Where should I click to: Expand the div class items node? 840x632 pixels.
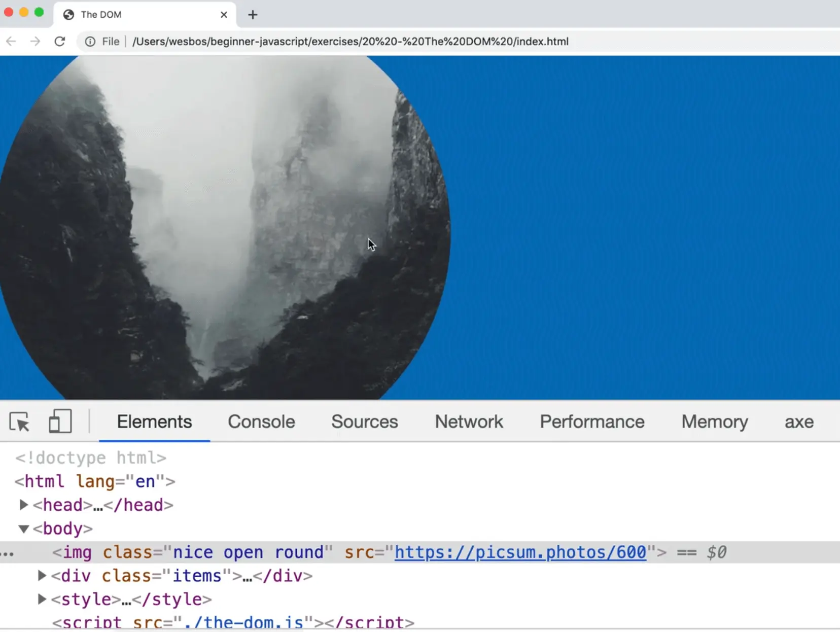click(42, 576)
